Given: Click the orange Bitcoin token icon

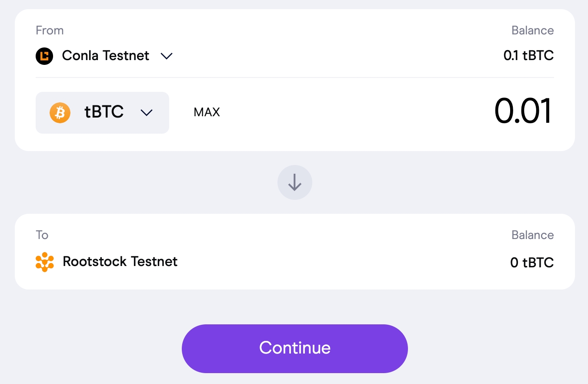Looking at the screenshot, I should coord(60,113).
